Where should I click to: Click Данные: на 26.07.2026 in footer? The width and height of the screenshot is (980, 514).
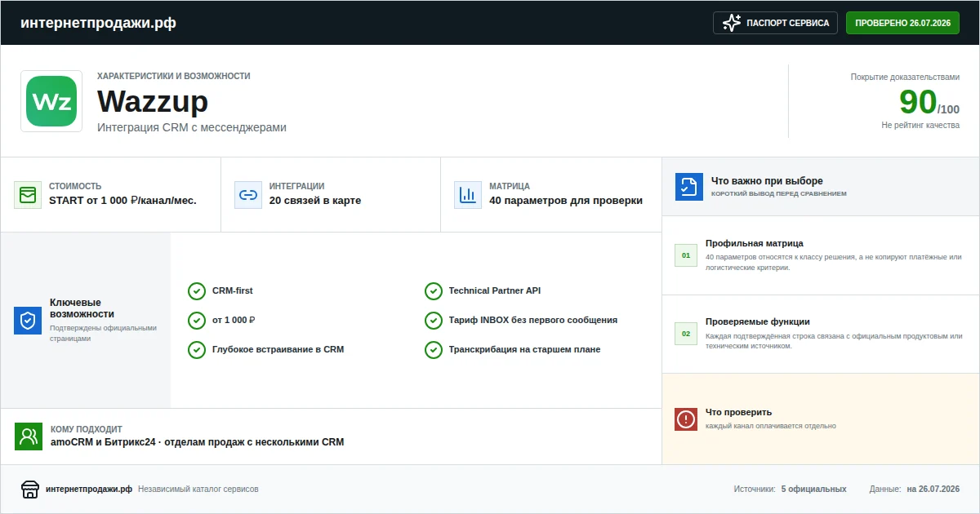[915, 490]
